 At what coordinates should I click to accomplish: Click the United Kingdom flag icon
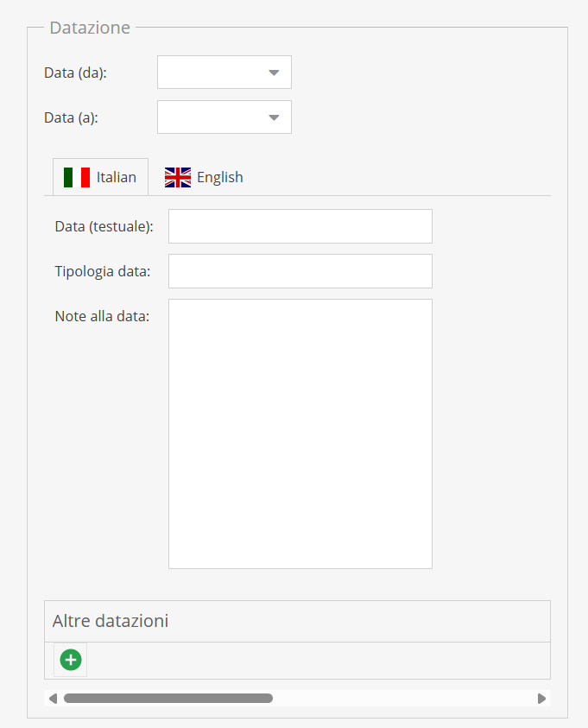coord(178,177)
